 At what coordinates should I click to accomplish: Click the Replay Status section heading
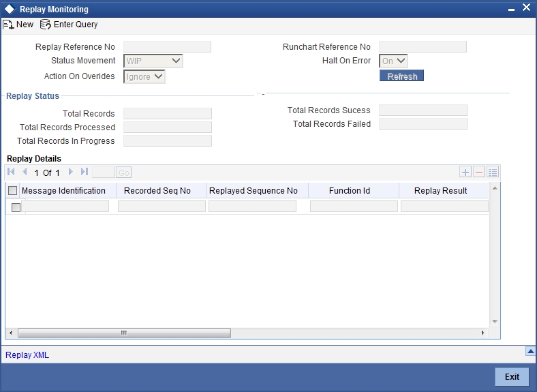33,96
